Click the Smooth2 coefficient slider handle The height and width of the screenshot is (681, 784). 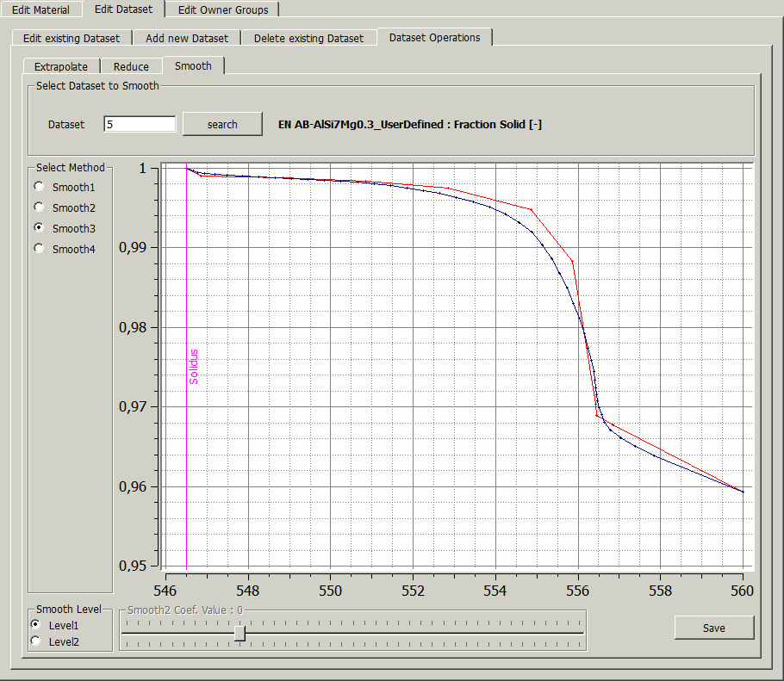pyautogui.click(x=240, y=634)
